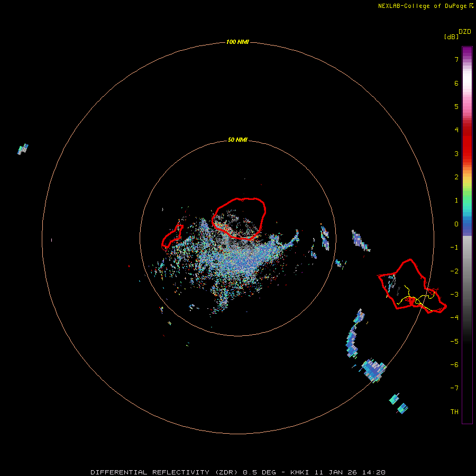Click the 2 tick label on colorbar
Screen dimensions: 476x476
tap(456, 177)
